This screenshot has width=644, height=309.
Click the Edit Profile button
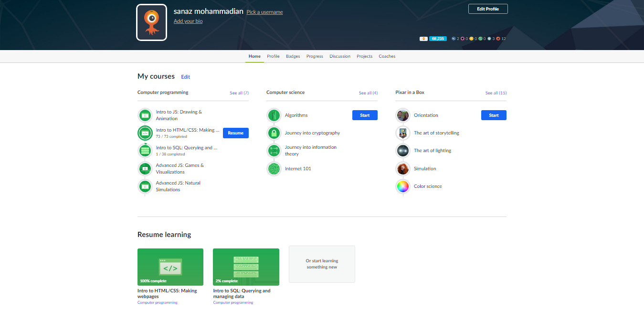[488, 9]
